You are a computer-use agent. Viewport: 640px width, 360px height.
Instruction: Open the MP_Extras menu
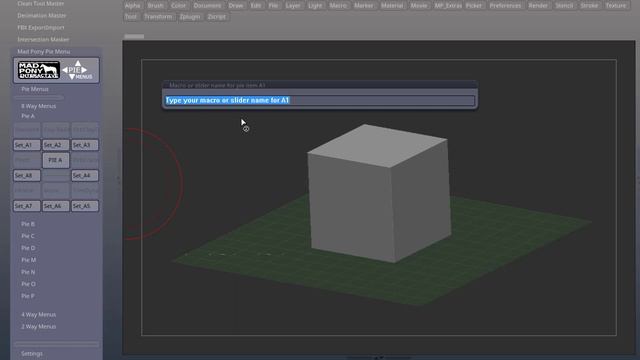(448, 6)
